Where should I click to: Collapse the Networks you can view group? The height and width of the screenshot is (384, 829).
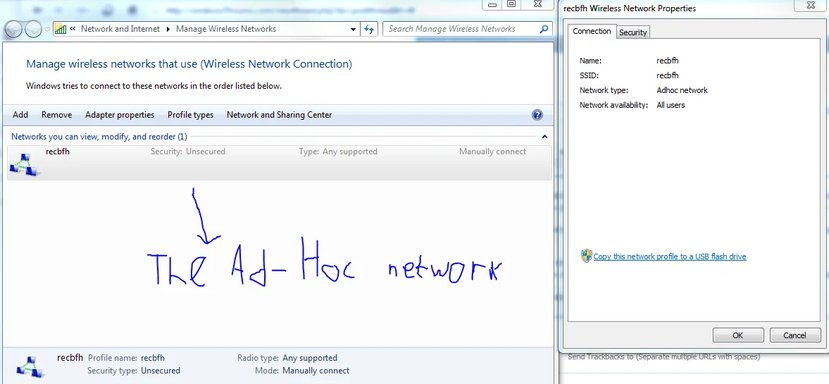pos(545,137)
